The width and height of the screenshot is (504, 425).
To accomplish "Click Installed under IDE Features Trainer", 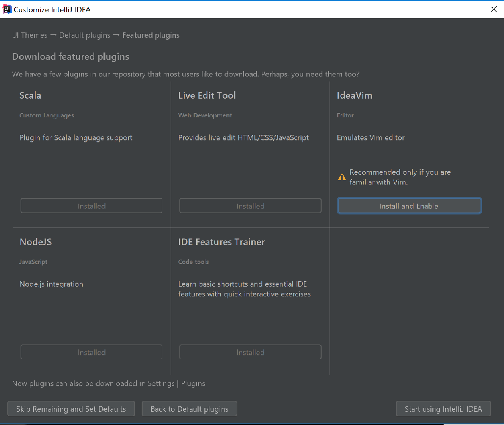I will tap(250, 352).
